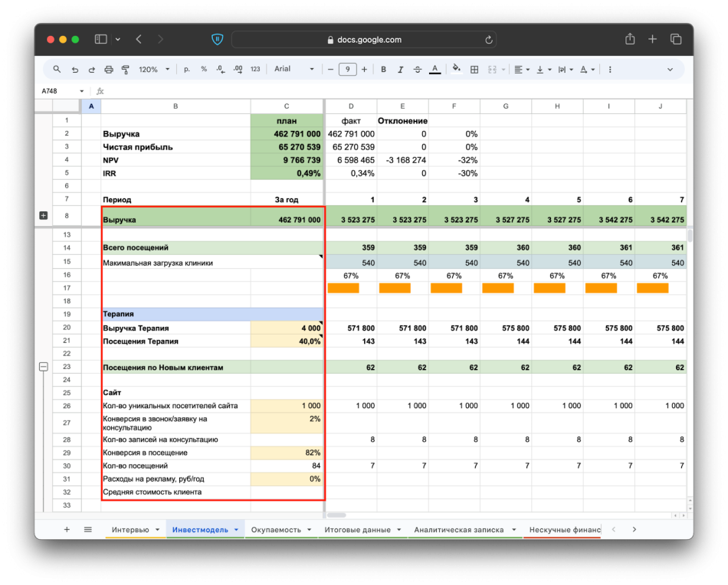Toggle strikethrough formatting
The width and height of the screenshot is (728, 585).
coord(417,69)
